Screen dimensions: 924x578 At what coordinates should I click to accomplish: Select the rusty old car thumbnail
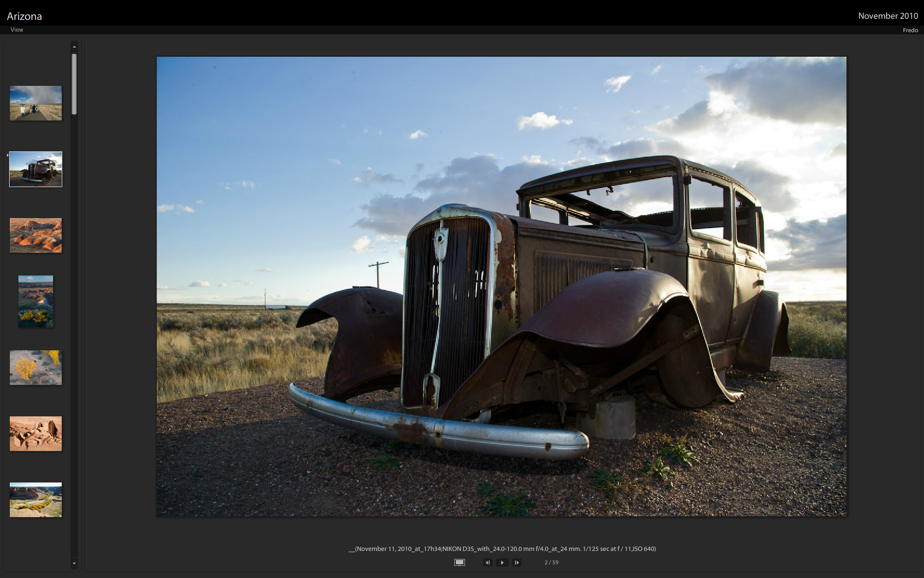[35, 169]
